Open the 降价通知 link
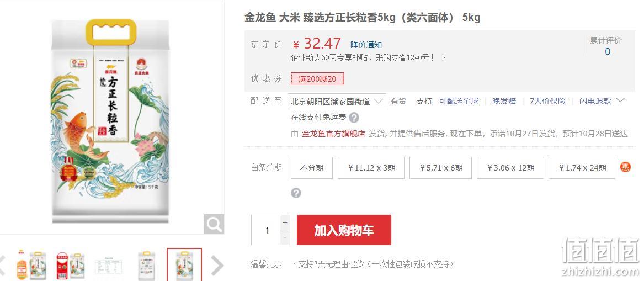Screen dimensions: 644x281 366,45
